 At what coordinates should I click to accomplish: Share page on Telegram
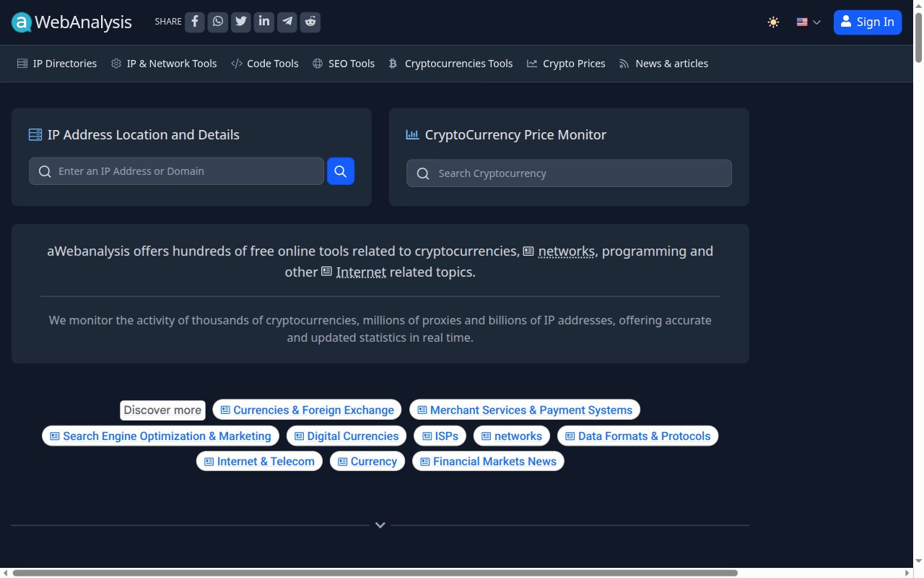click(287, 22)
